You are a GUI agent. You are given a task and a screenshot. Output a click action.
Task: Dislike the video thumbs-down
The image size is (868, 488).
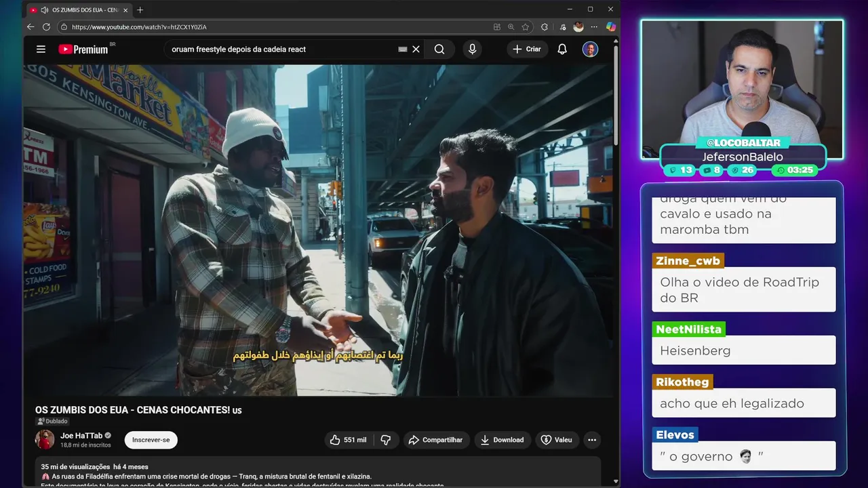[x=386, y=440]
